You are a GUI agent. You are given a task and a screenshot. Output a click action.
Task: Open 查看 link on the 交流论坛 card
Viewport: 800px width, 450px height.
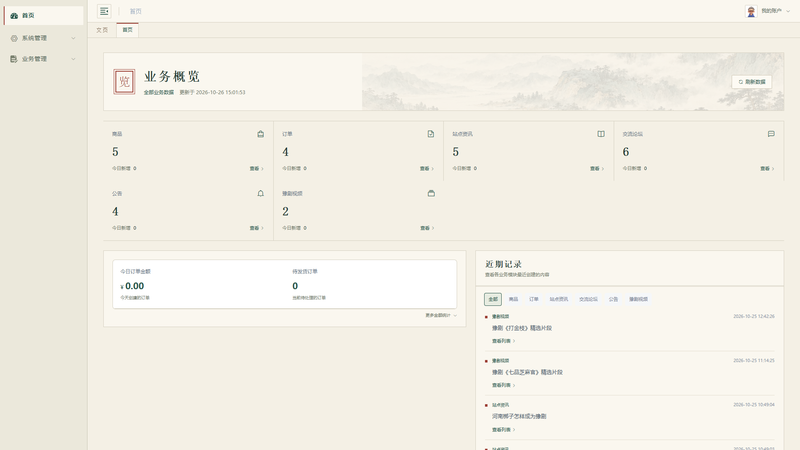(767, 169)
